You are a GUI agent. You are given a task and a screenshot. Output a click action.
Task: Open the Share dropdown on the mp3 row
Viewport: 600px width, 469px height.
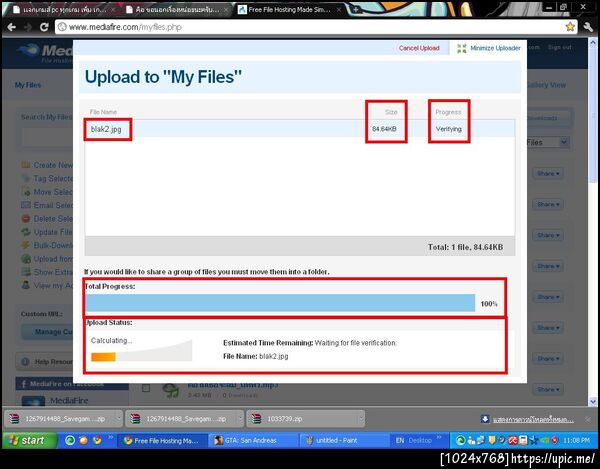tap(548, 389)
